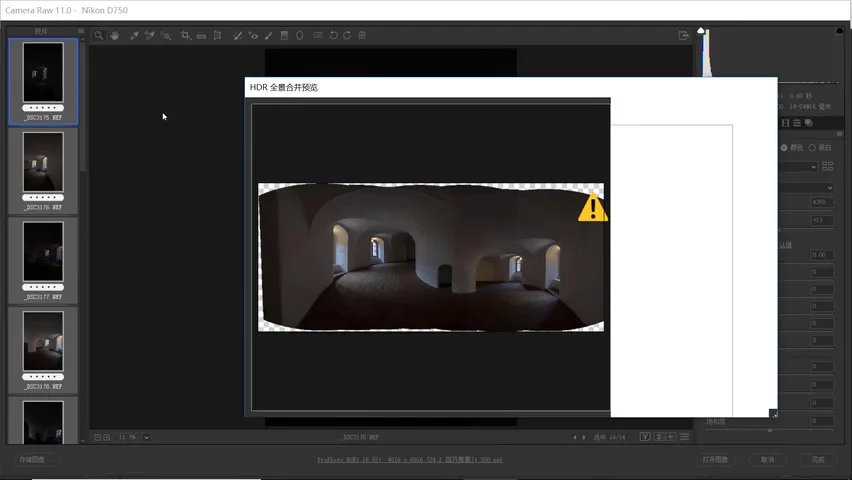The image size is (852, 480).
Task: Toggle shadow clipping warning on histogram
Action: click(x=701, y=30)
